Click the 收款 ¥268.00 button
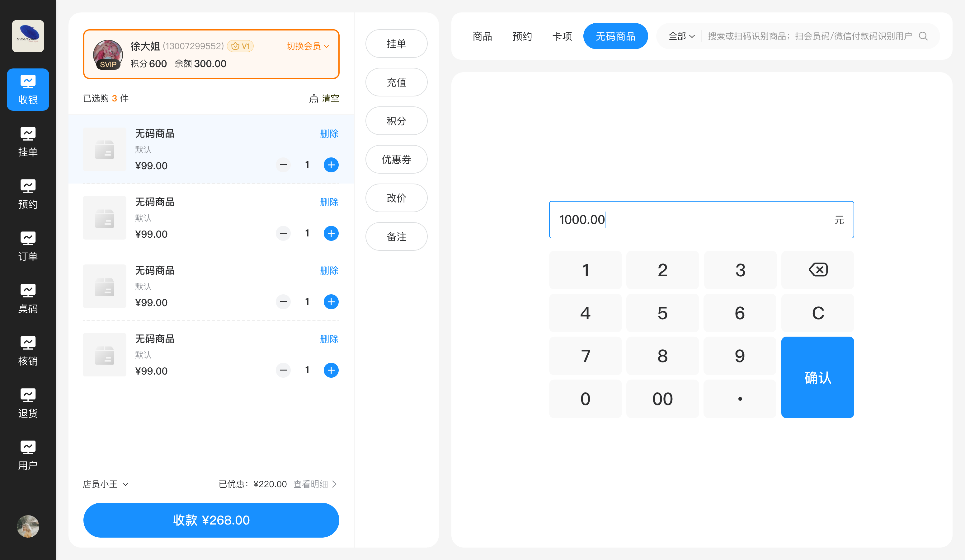 click(x=211, y=520)
